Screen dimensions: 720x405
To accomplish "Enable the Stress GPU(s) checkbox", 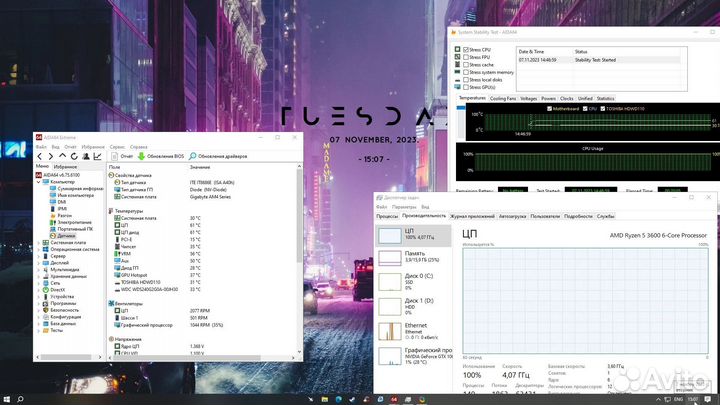I will tap(466, 87).
